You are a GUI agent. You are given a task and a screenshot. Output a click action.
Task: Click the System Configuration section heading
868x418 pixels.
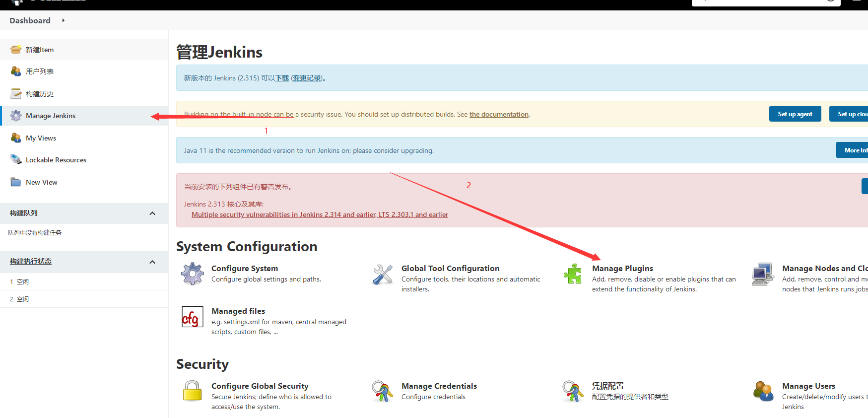[247, 246]
